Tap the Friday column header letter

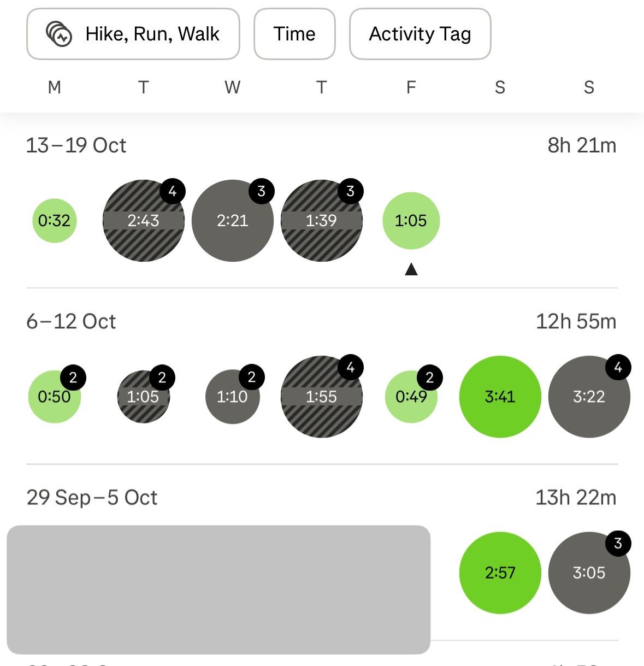pyautogui.click(x=411, y=87)
